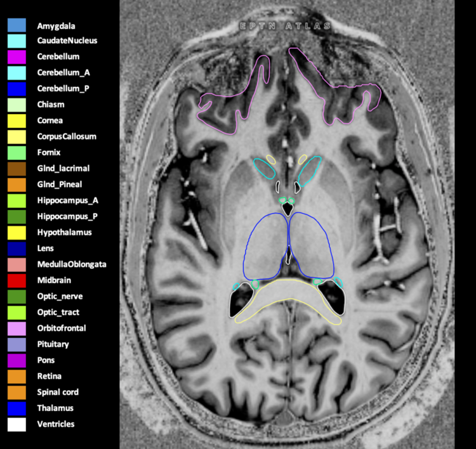Viewport: 476px width, 449px height.
Task: Select the "Orbitofrontal" legend label
Action: tap(62, 329)
